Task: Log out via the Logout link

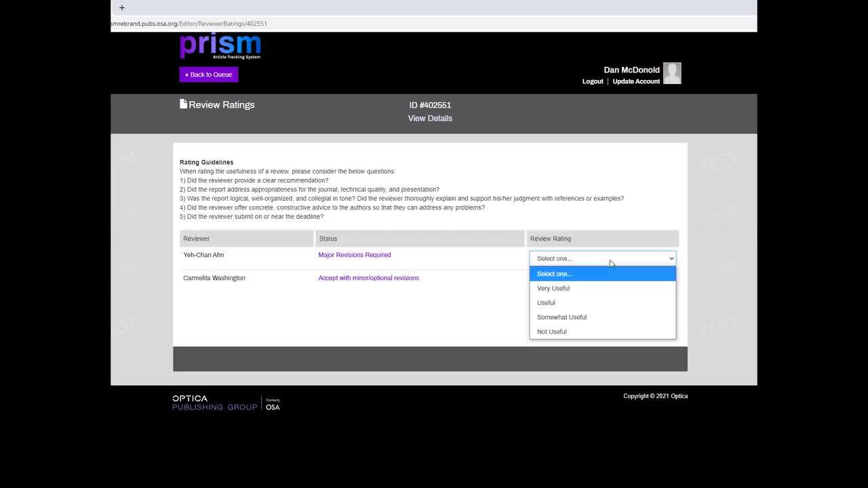Action: click(x=593, y=81)
